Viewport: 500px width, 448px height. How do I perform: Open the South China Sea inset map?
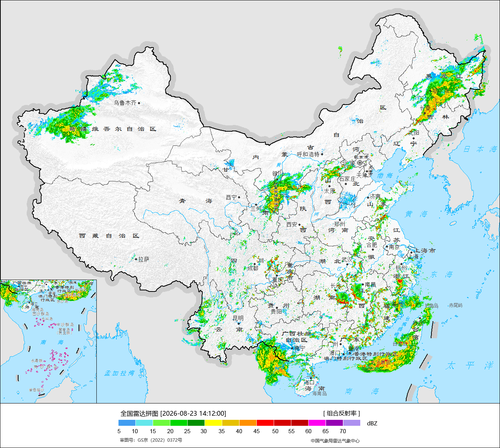(x=49, y=342)
